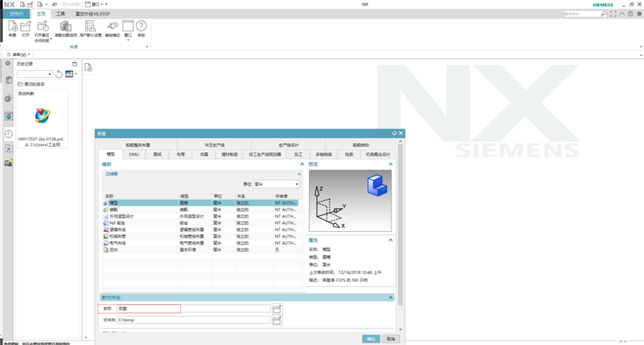Image resolution: width=644 pixels, height=345 pixels.
Task: Click Open file icon in quick access bar
Action: point(30,4)
